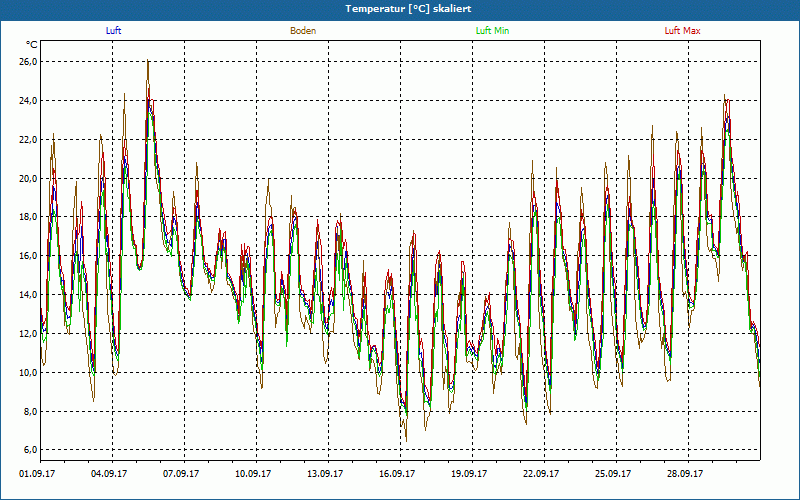Image resolution: width=800 pixels, height=500 pixels.
Task: Click the 26,0 value on temperature axis
Action: pyautogui.click(x=27, y=62)
